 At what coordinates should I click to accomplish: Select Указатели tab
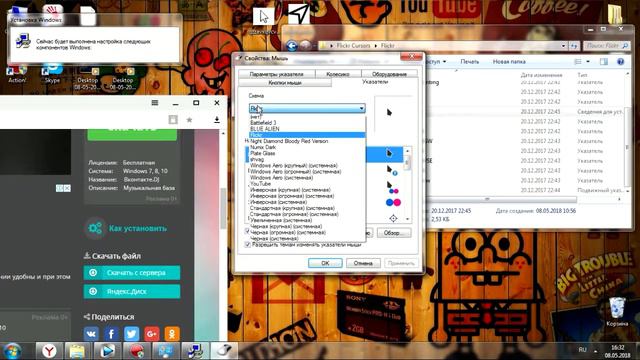(375, 82)
